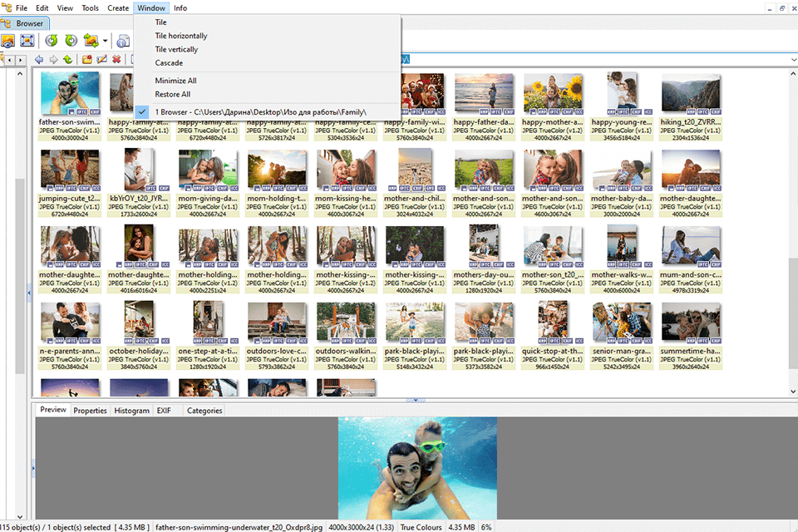
Task: Click 'Restore All' menu entry
Action: (x=173, y=94)
